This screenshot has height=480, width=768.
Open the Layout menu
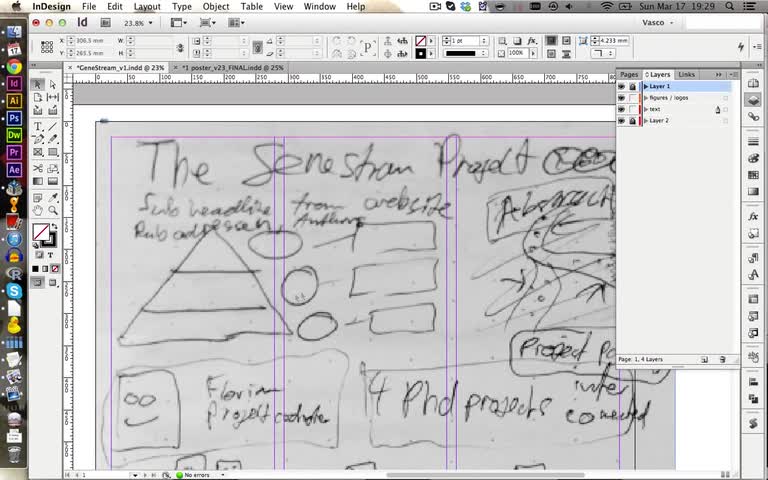click(147, 6)
